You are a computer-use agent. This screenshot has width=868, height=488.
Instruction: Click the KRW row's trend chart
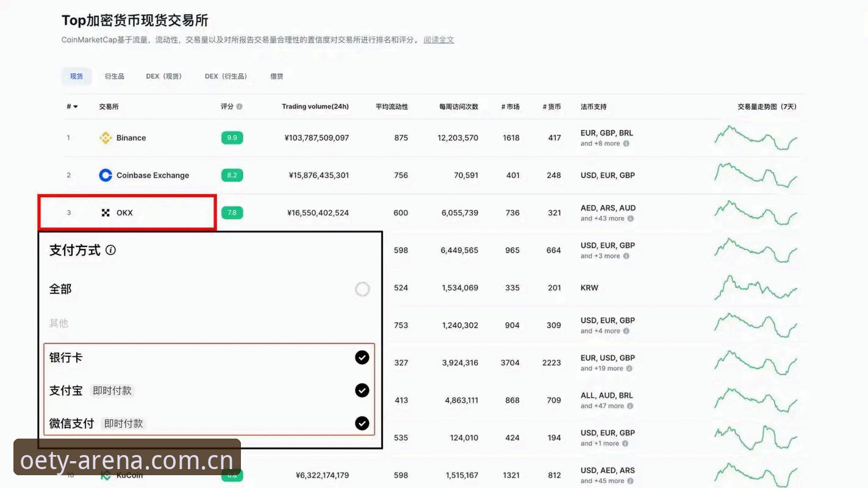(x=756, y=287)
